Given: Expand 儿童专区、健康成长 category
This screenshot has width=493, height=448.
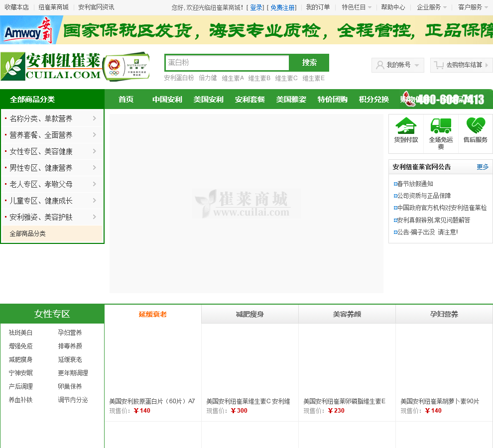Looking at the screenshot, I should pos(52,200).
